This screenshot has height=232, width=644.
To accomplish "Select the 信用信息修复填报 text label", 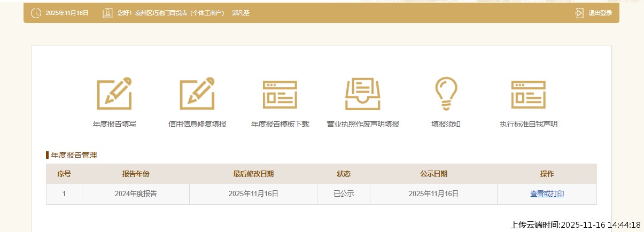I will (197, 124).
